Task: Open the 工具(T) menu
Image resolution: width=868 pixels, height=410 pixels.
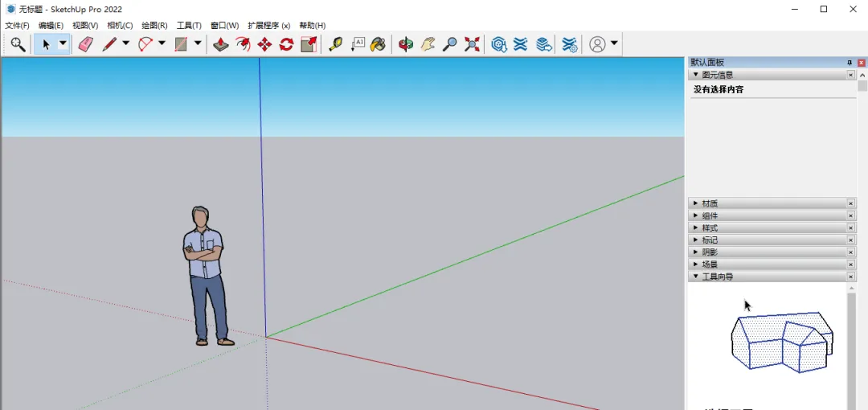Action: click(189, 26)
